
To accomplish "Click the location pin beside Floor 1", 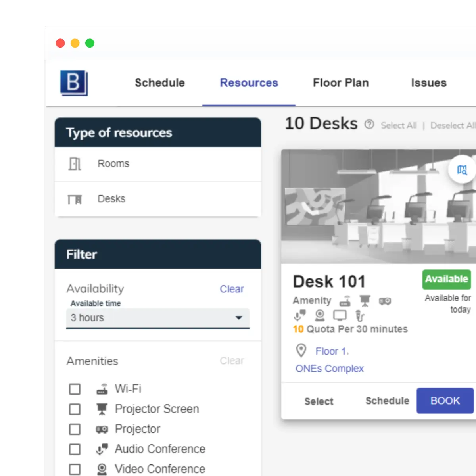I will (x=301, y=351).
